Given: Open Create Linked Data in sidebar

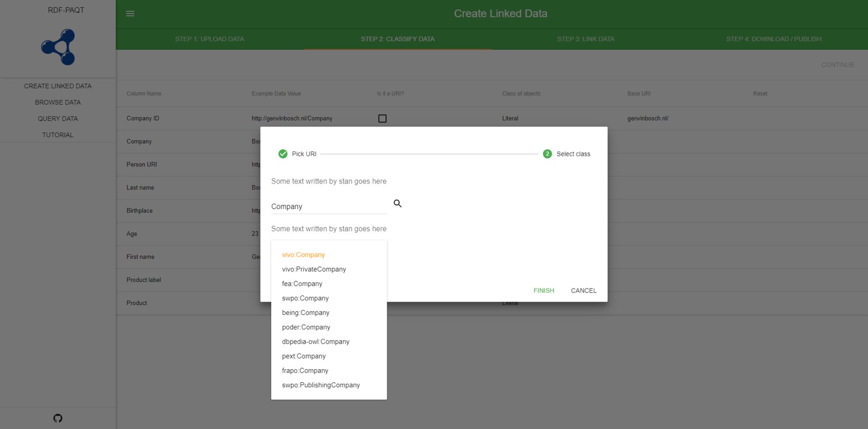Looking at the screenshot, I should (x=58, y=86).
